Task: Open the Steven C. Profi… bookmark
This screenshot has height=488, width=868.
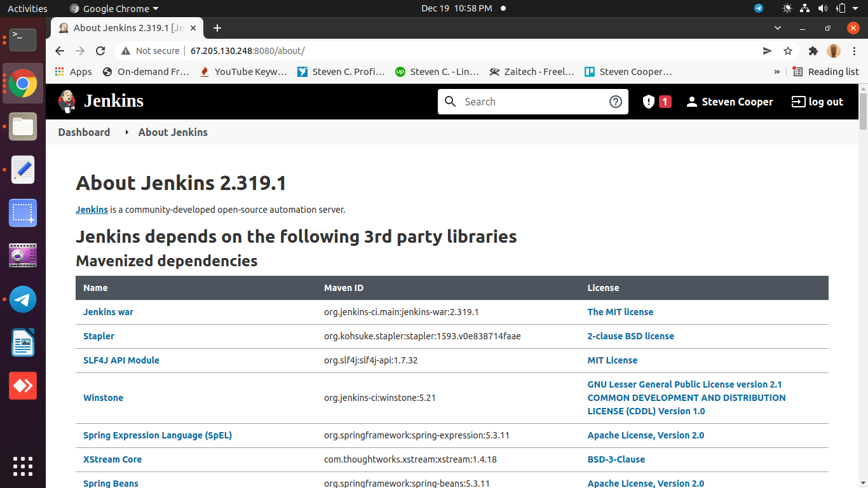Action: (341, 72)
